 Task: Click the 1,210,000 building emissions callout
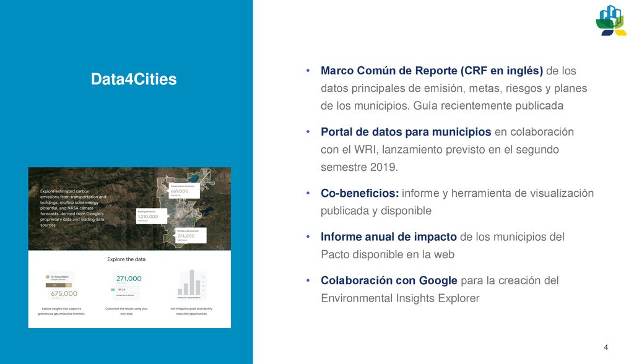tap(151, 215)
